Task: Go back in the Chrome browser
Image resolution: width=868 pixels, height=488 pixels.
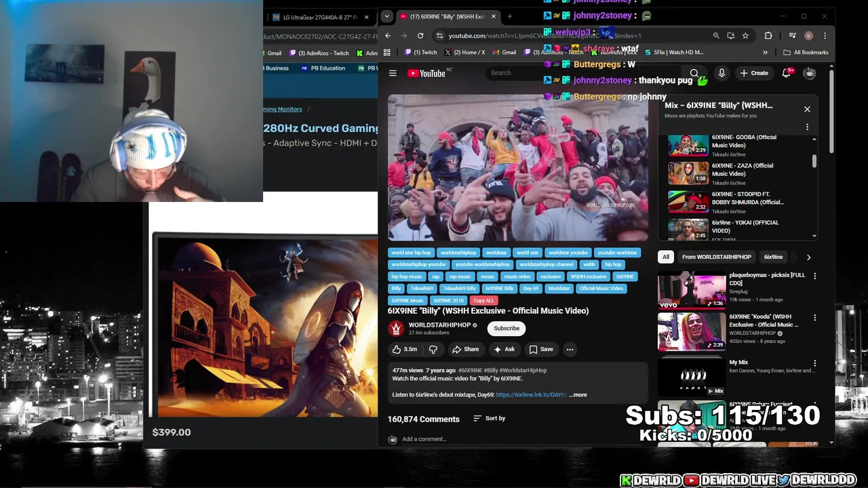Action: tap(388, 35)
